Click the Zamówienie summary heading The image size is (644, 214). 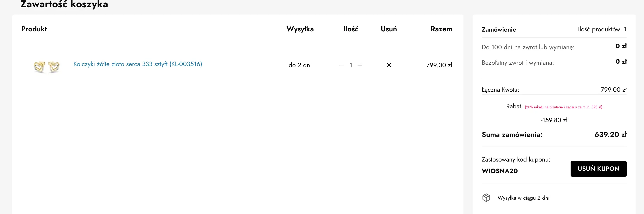coord(499,30)
